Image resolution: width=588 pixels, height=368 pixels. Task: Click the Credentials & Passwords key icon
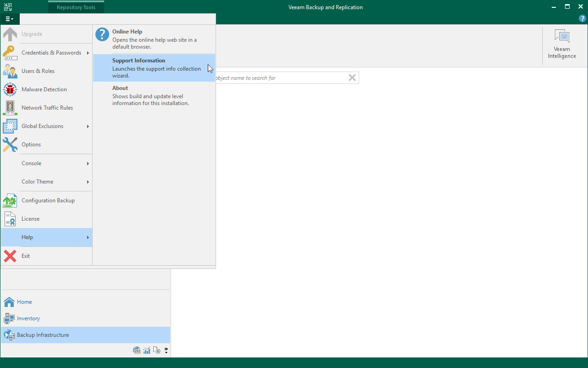click(10, 53)
